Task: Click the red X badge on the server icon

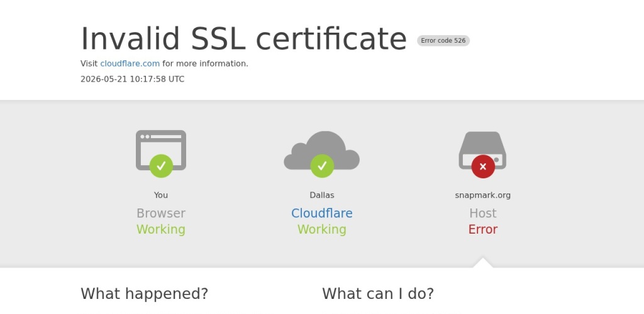Action: 483,166
